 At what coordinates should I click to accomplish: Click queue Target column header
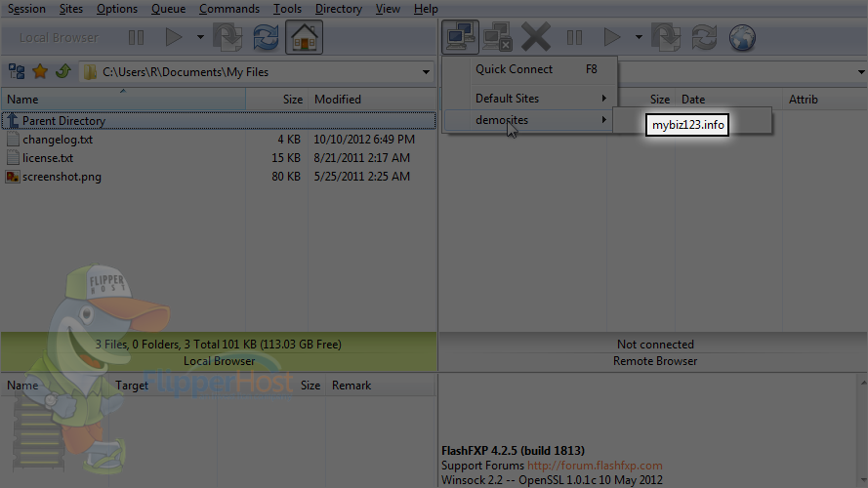click(x=132, y=386)
